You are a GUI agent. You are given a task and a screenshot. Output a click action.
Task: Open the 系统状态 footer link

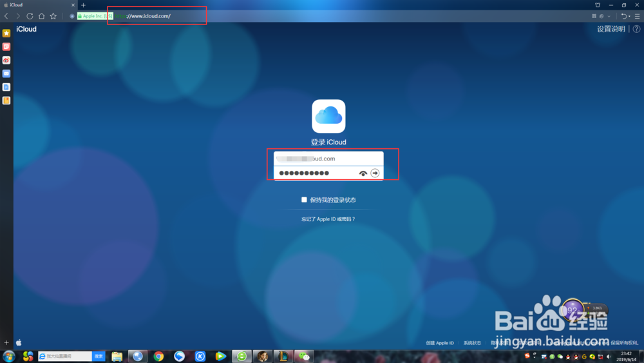472,343
